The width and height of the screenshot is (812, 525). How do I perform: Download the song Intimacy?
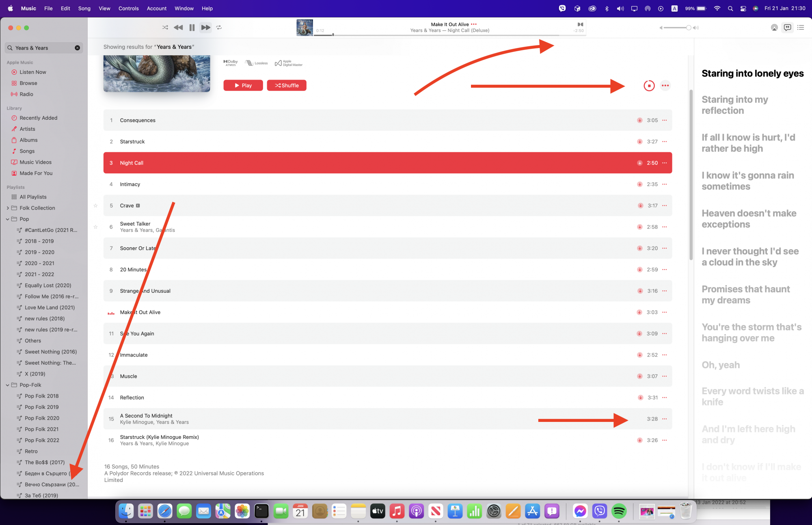639,184
